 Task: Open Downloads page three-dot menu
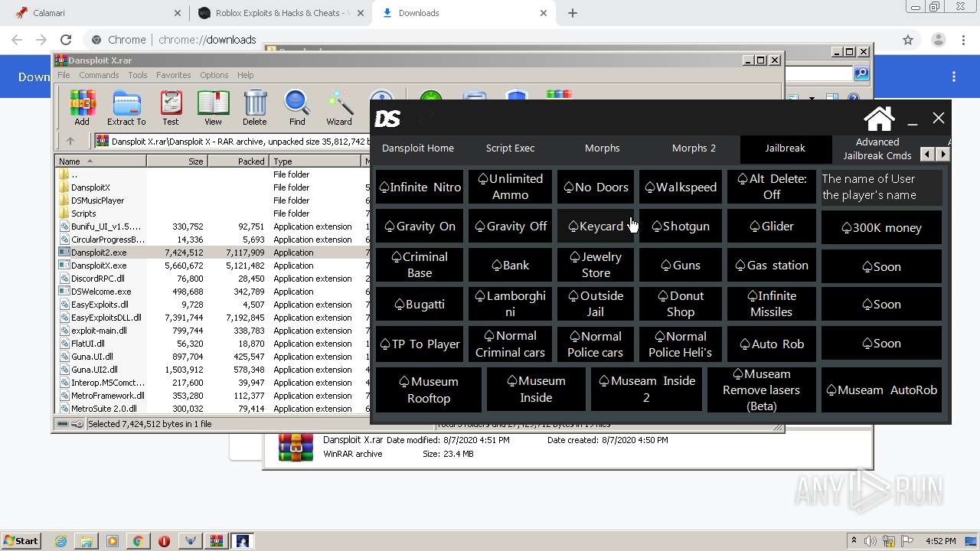(x=954, y=77)
